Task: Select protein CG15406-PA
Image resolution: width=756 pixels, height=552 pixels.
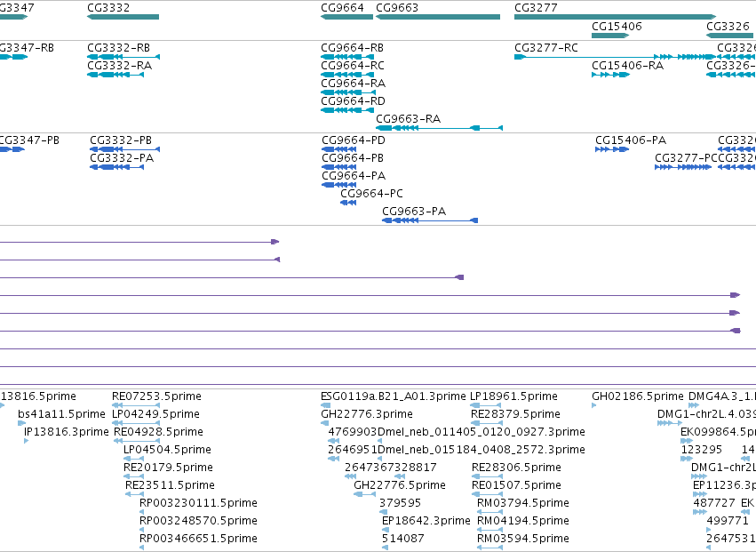Action: tap(612, 149)
